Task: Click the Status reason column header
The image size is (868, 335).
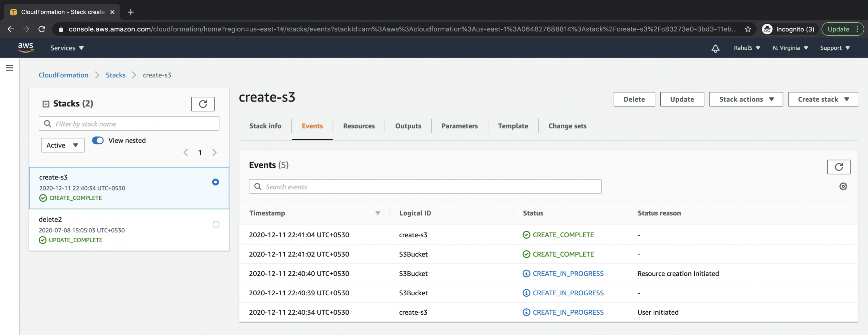Action: click(x=659, y=213)
